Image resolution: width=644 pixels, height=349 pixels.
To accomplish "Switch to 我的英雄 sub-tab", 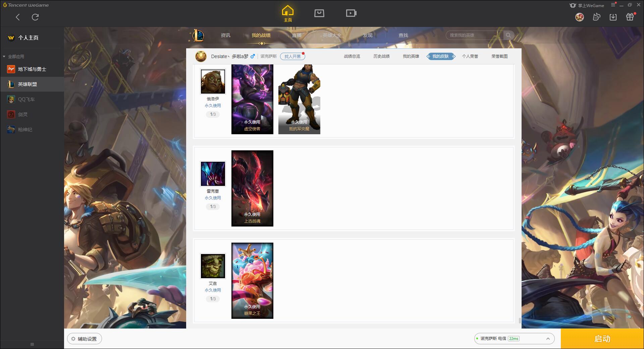I will [411, 56].
